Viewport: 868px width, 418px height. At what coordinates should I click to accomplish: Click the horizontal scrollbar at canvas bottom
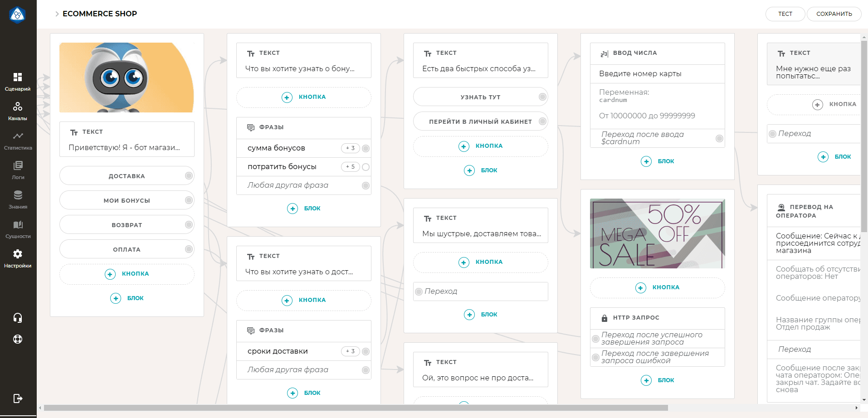pos(356,408)
